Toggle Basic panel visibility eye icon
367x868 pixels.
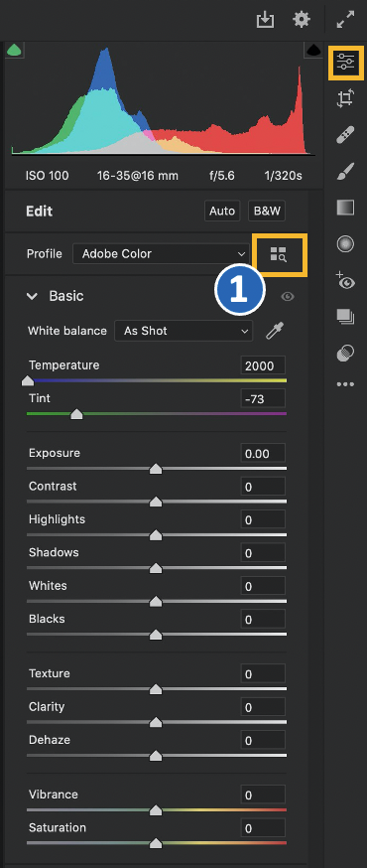tap(288, 297)
